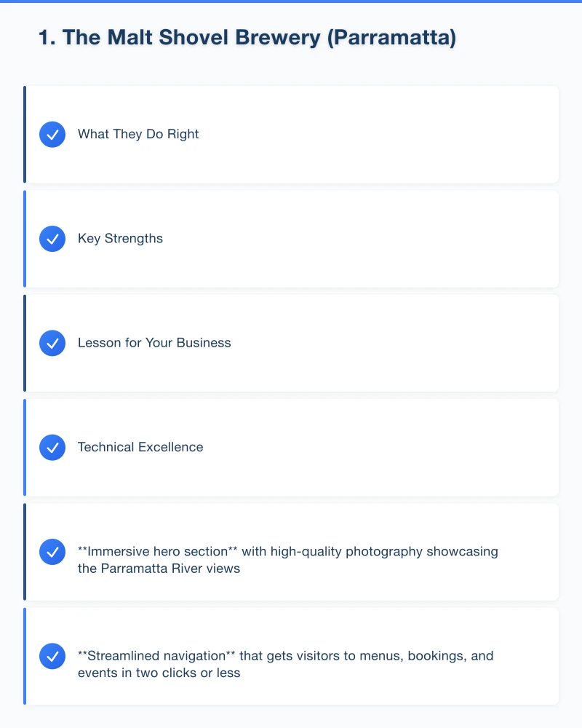The height and width of the screenshot is (728, 582).
Task: Click the checkmark icon beside What They Do Right
Action: point(52,135)
